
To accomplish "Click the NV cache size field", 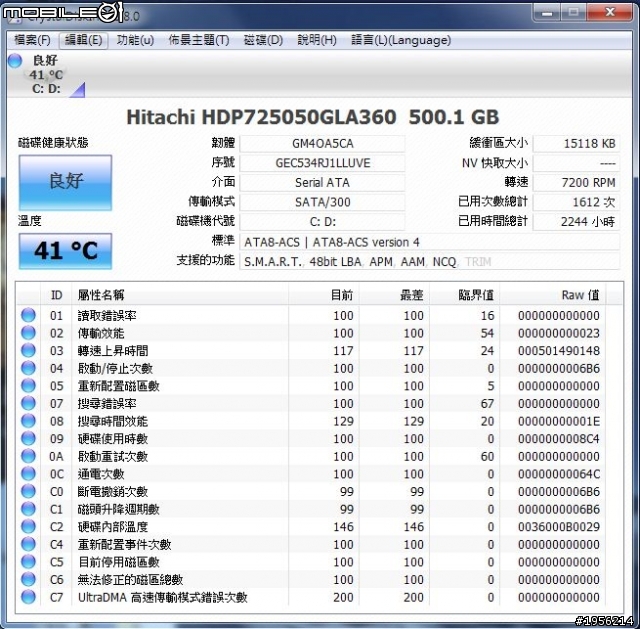I will [x=576, y=163].
